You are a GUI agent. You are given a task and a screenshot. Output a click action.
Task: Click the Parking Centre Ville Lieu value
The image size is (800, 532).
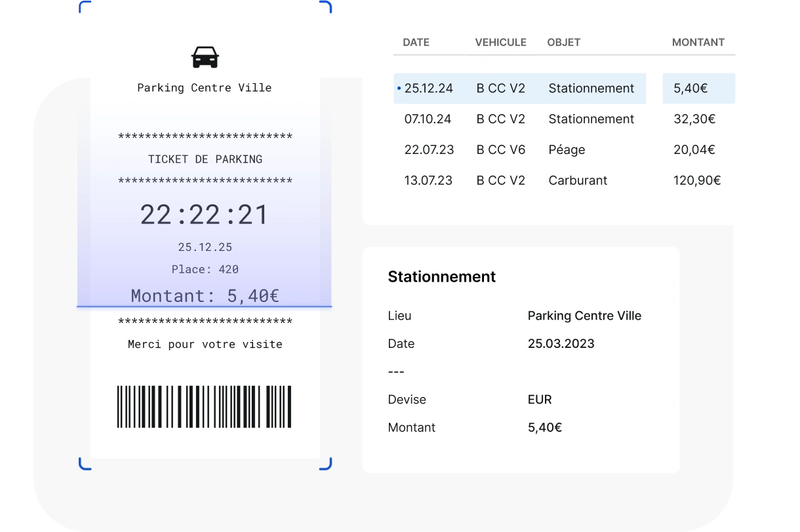(584, 316)
